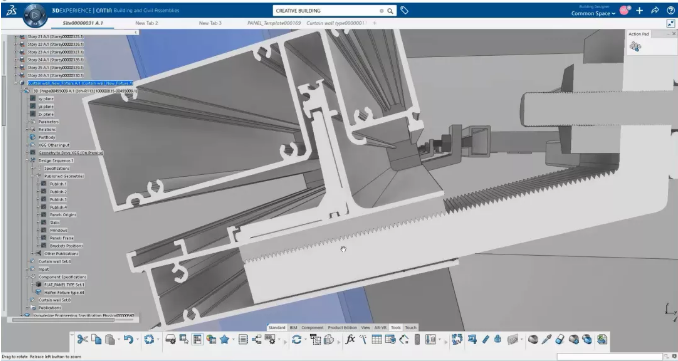Click the Undo arrow in toolbar
The width and height of the screenshot is (678, 361).
(x=128, y=339)
